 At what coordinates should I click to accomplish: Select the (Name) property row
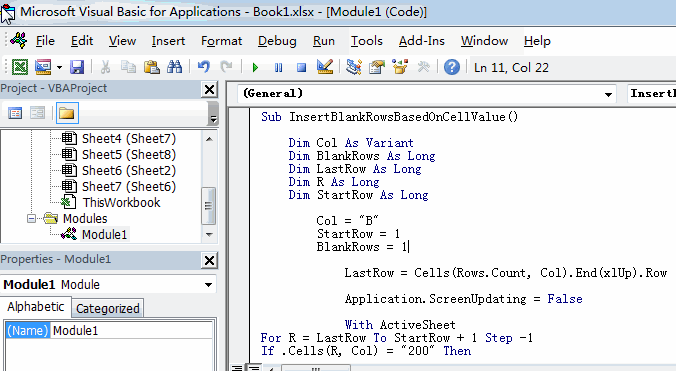tap(28, 330)
